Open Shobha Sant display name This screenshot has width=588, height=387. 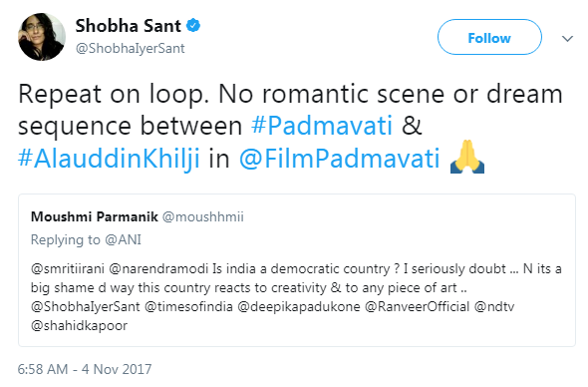pyautogui.click(x=129, y=26)
